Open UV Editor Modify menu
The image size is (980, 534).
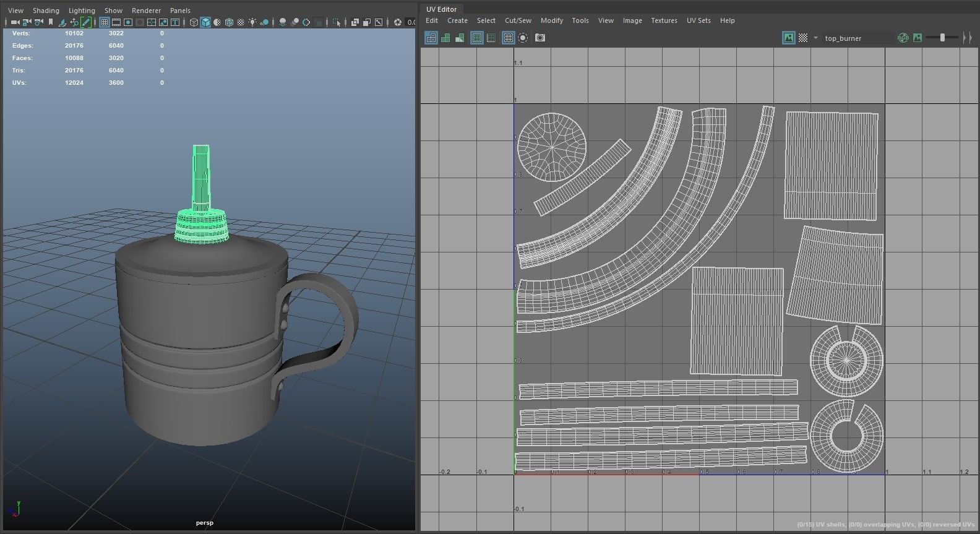coord(552,20)
